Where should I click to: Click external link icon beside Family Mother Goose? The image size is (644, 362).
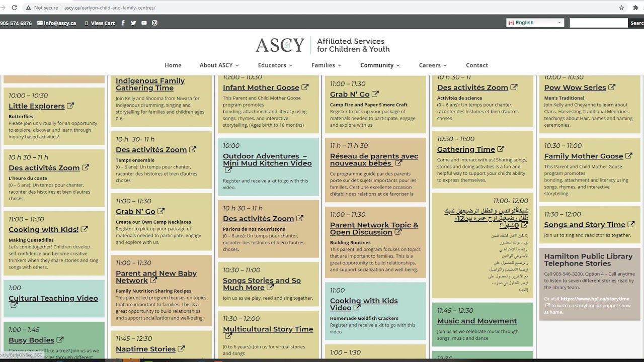point(629,156)
